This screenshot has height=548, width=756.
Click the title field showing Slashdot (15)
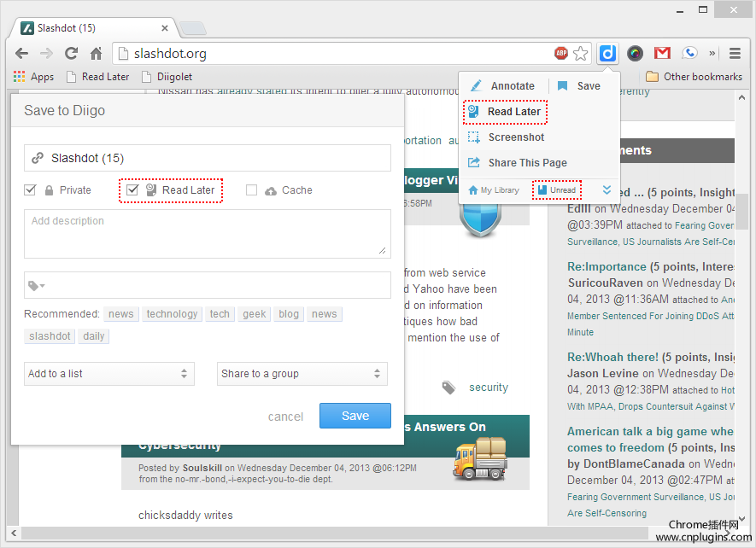tap(208, 158)
